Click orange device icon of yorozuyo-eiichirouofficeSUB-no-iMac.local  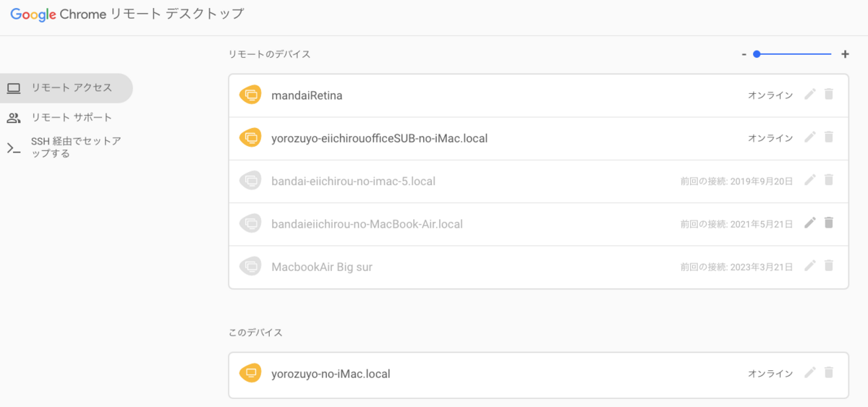pyautogui.click(x=250, y=137)
